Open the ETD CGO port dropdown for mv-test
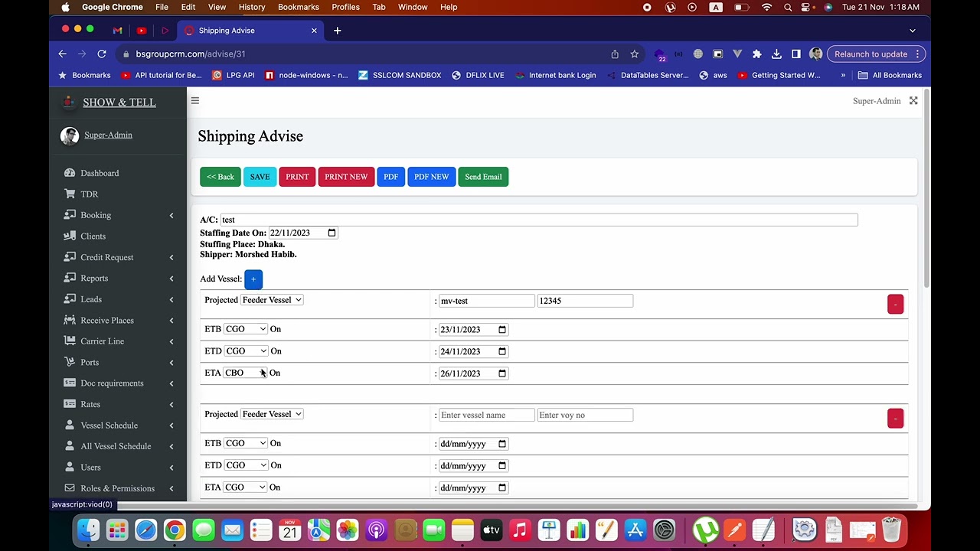 (246, 351)
